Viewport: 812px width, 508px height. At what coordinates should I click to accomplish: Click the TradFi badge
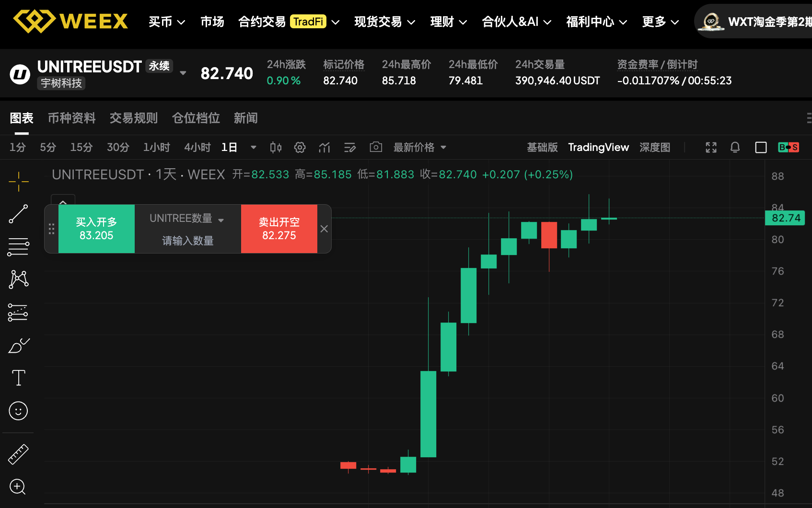pos(308,22)
